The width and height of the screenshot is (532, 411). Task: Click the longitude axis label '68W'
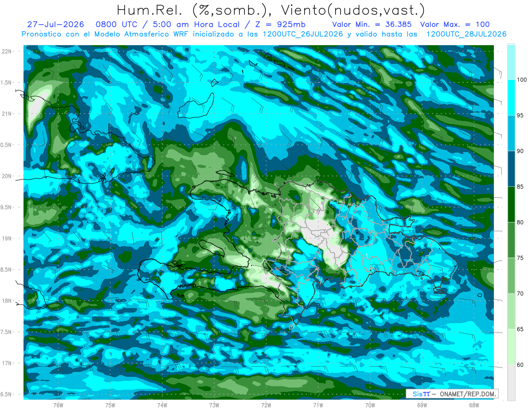tap(474, 405)
